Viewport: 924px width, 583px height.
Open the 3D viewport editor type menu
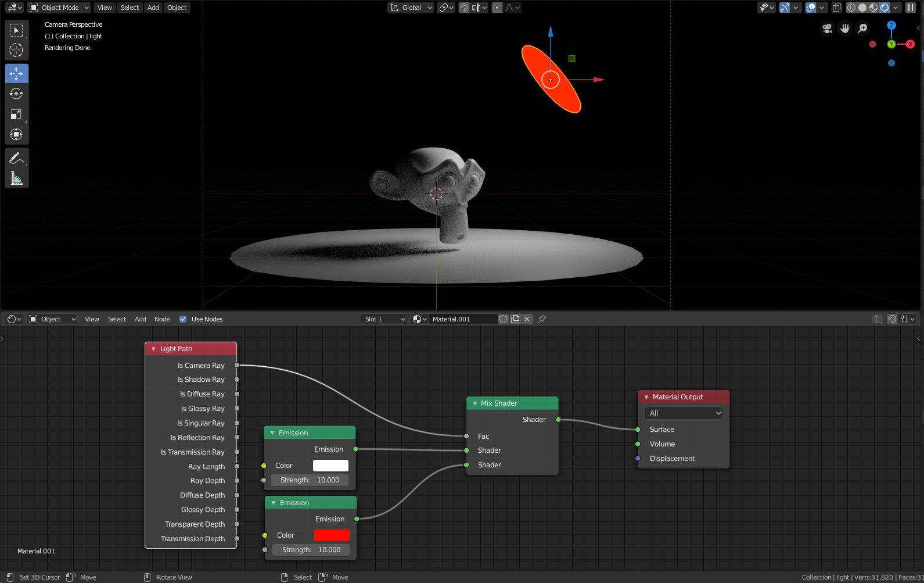point(15,8)
